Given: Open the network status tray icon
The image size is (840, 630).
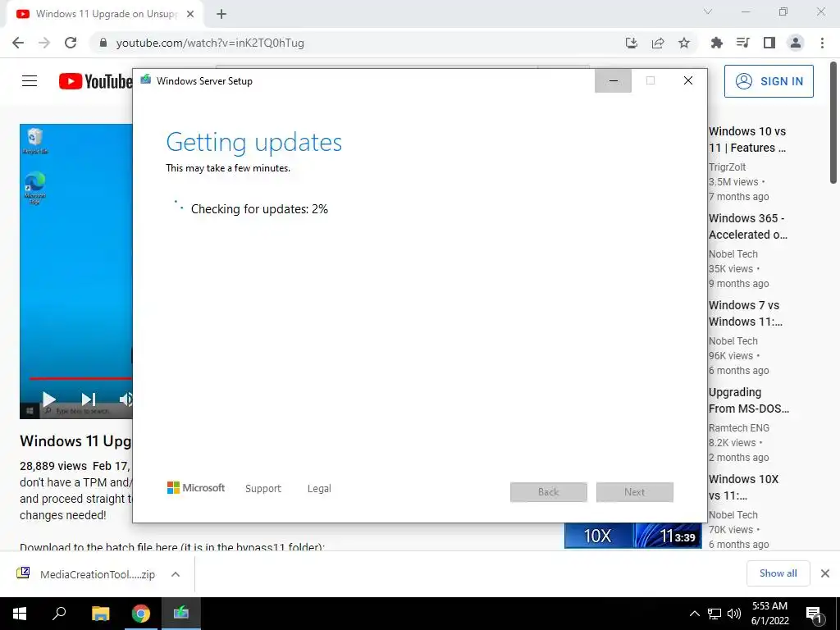Looking at the screenshot, I should point(714,614).
